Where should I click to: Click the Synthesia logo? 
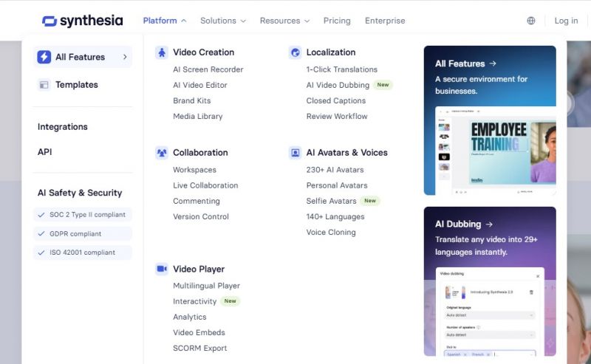tap(82, 21)
